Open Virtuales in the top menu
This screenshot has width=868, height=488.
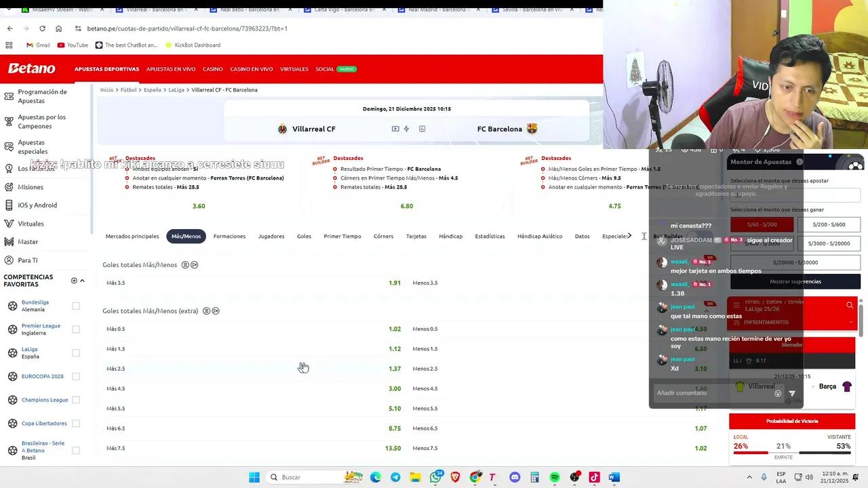coord(294,69)
